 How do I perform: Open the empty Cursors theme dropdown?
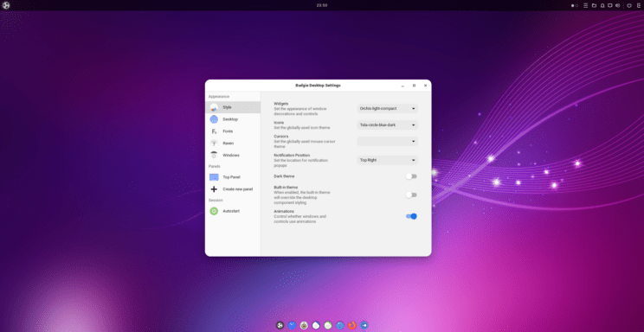[387, 141]
